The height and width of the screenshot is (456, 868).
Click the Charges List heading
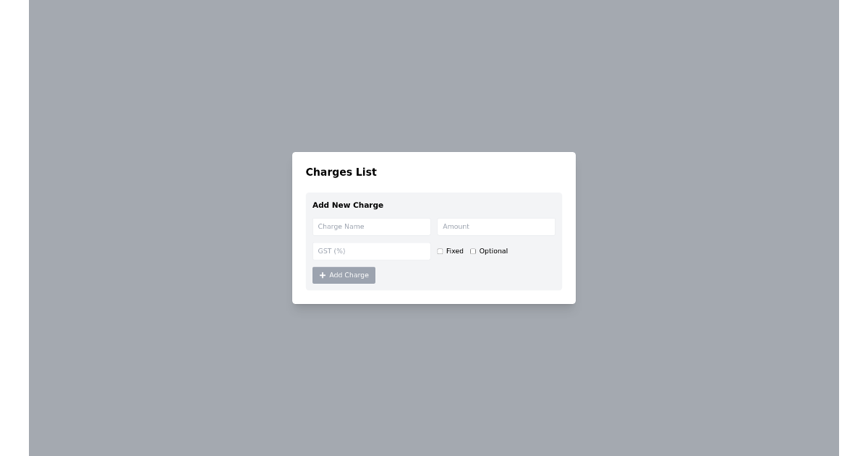point(341,172)
